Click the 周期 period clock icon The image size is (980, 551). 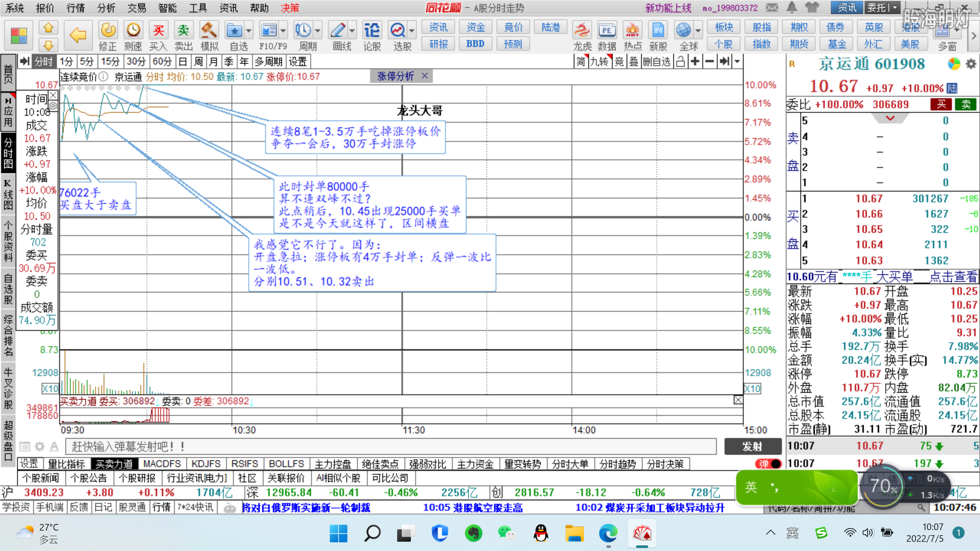[303, 30]
